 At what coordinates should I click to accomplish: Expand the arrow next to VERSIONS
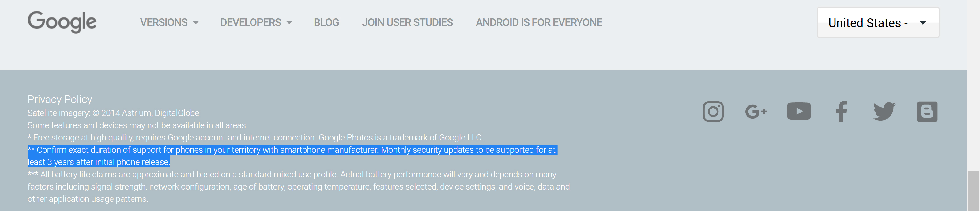[x=196, y=22]
